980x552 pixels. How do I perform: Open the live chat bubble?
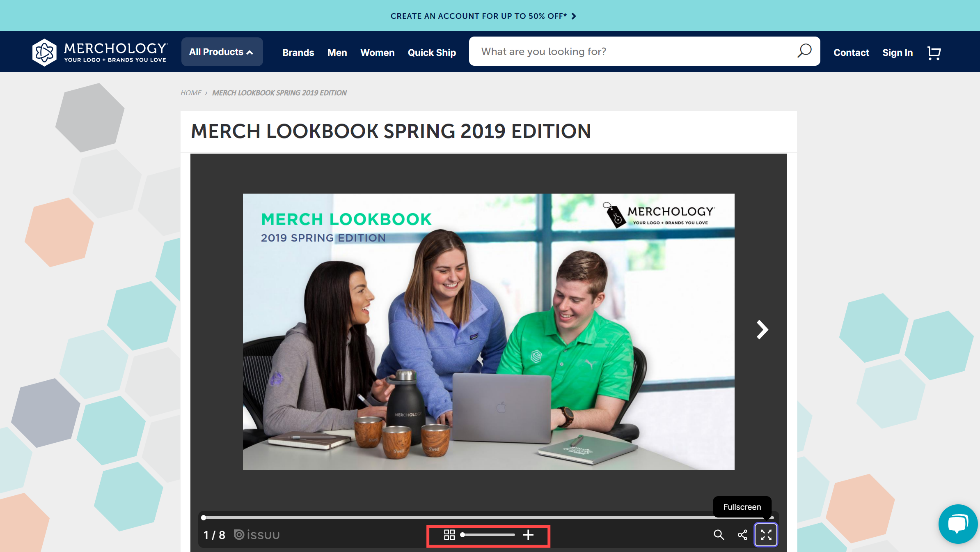pyautogui.click(x=957, y=524)
